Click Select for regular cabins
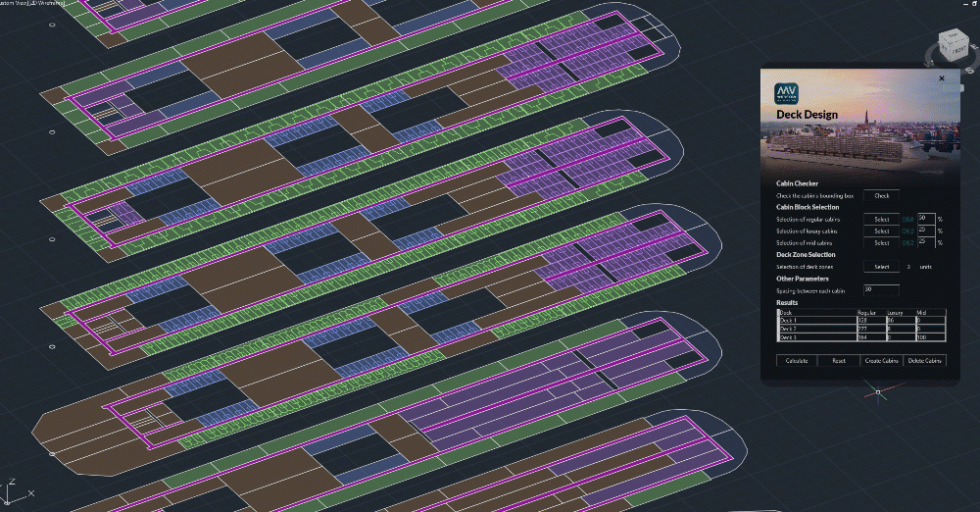 881,219
